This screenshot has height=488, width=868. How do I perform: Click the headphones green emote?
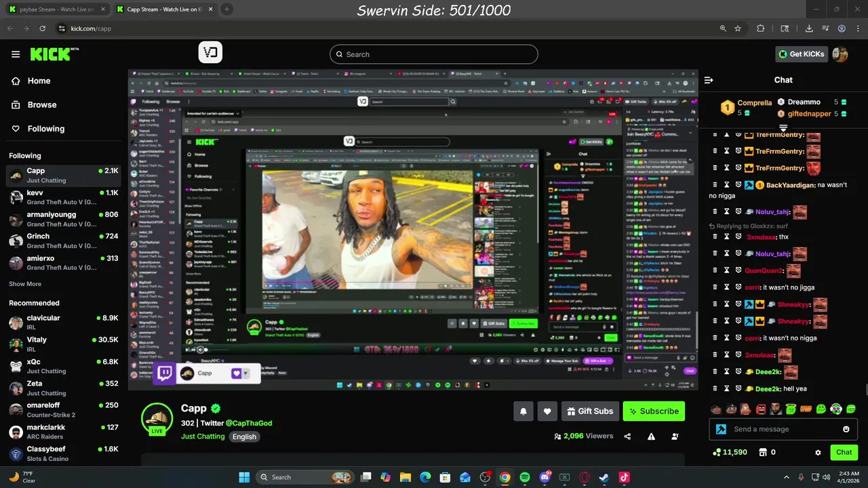pyautogui.click(x=836, y=409)
